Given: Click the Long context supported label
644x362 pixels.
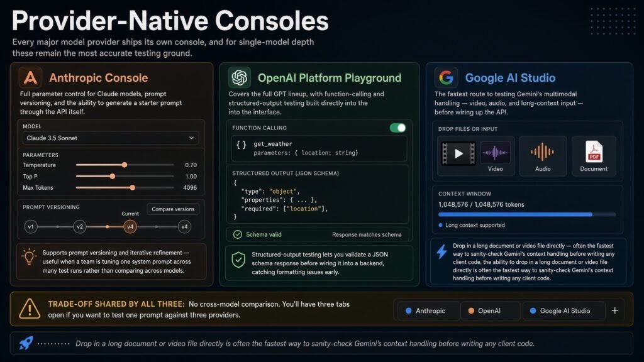Looking at the screenshot, I should [475, 225].
